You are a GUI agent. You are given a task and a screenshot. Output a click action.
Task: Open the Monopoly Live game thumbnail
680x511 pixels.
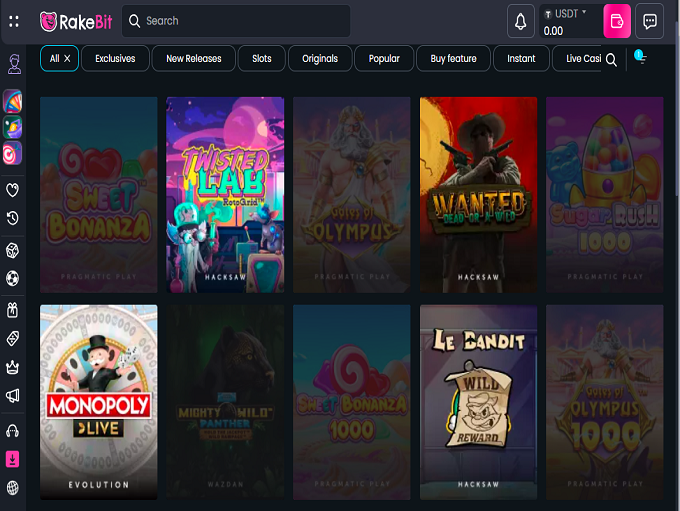coord(99,401)
